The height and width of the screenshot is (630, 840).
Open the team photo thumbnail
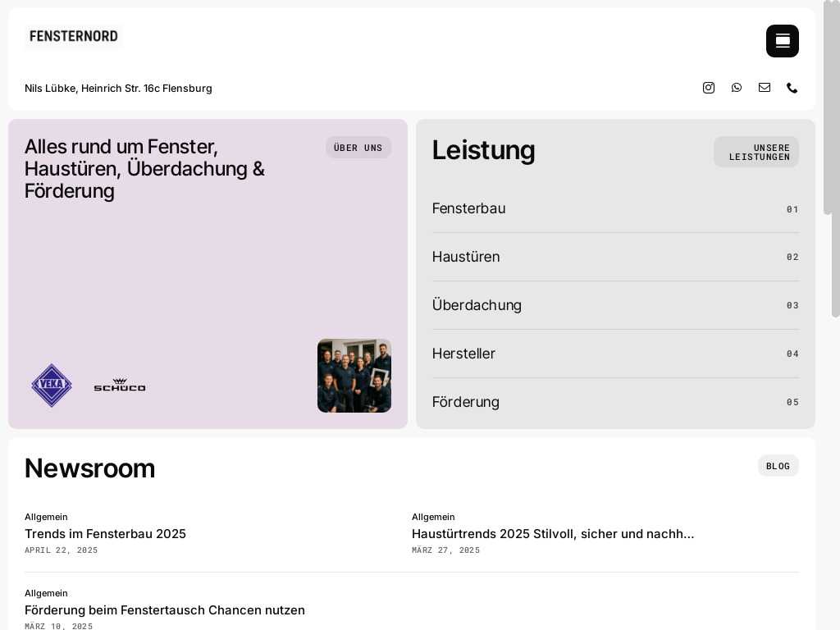click(x=354, y=376)
